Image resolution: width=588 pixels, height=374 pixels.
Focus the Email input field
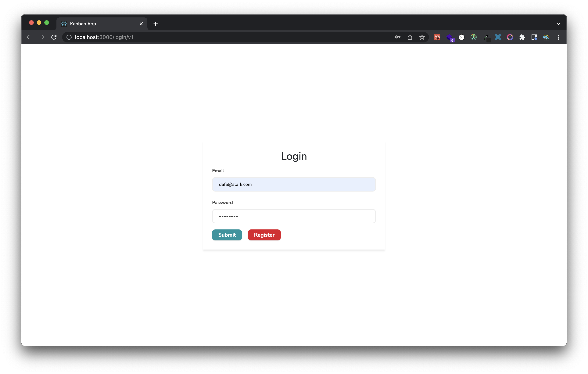(x=293, y=184)
